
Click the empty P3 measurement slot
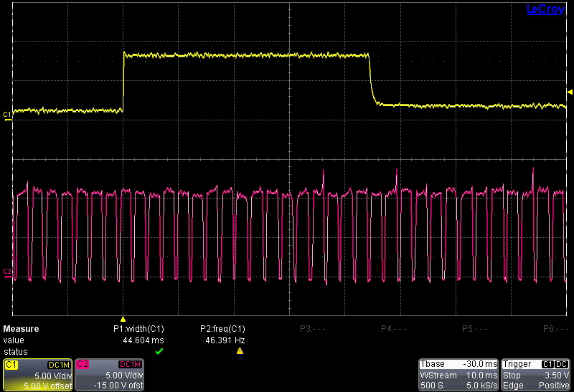(313, 329)
